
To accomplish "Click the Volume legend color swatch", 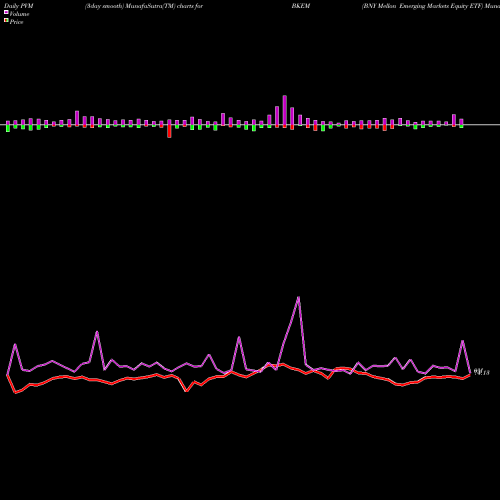I will click(x=6, y=12).
